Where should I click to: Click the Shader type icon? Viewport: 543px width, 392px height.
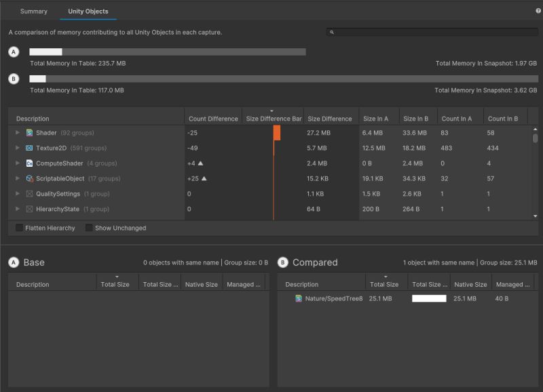coord(29,132)
